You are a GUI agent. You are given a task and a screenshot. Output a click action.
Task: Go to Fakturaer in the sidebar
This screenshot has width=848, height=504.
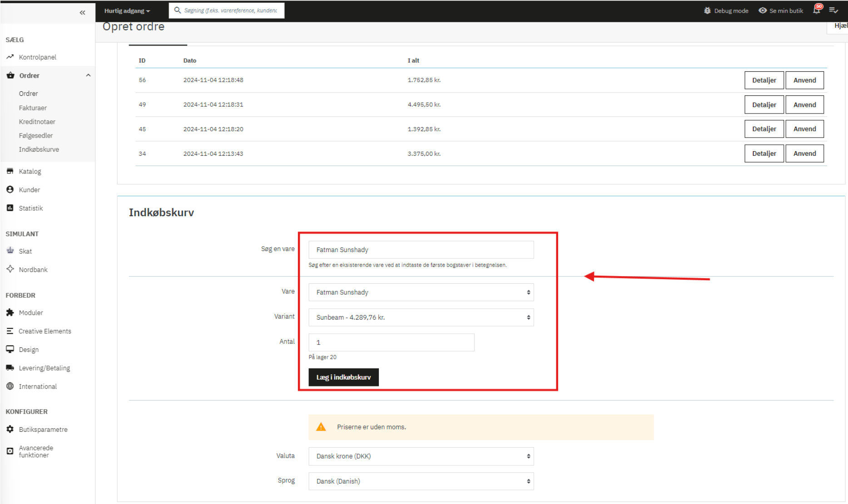(33, 108)
